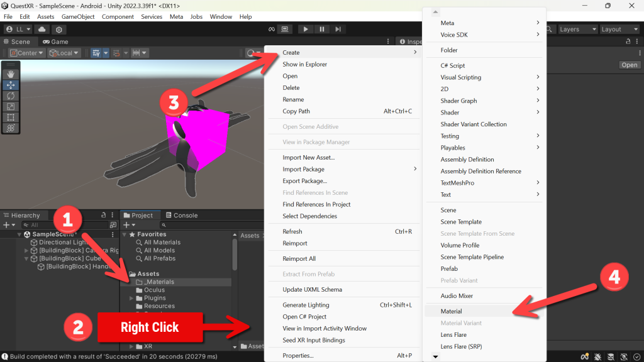Toggle the increment snapping icon

(x=116, y=53)
